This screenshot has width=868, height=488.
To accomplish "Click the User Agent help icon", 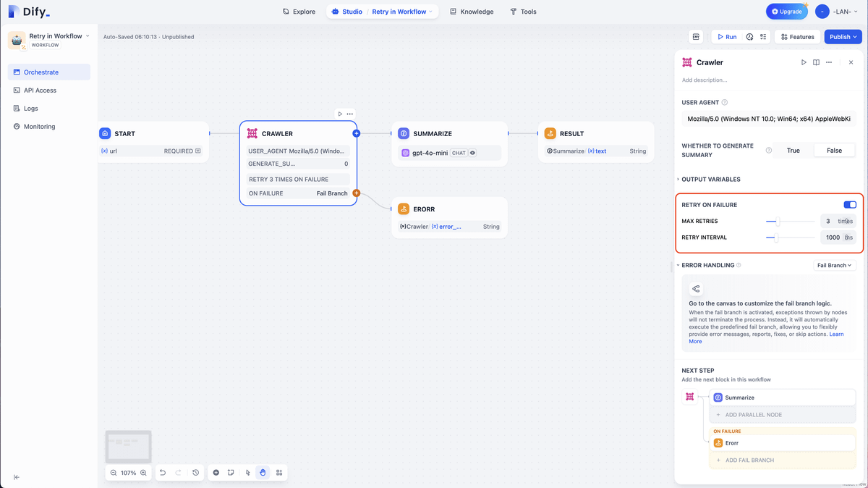I will (725, 103).
